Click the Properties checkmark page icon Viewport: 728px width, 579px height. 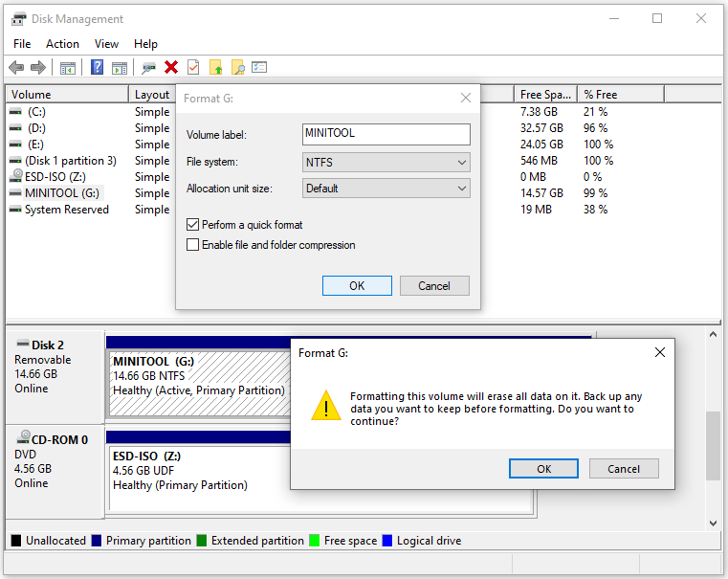[193, 67]
